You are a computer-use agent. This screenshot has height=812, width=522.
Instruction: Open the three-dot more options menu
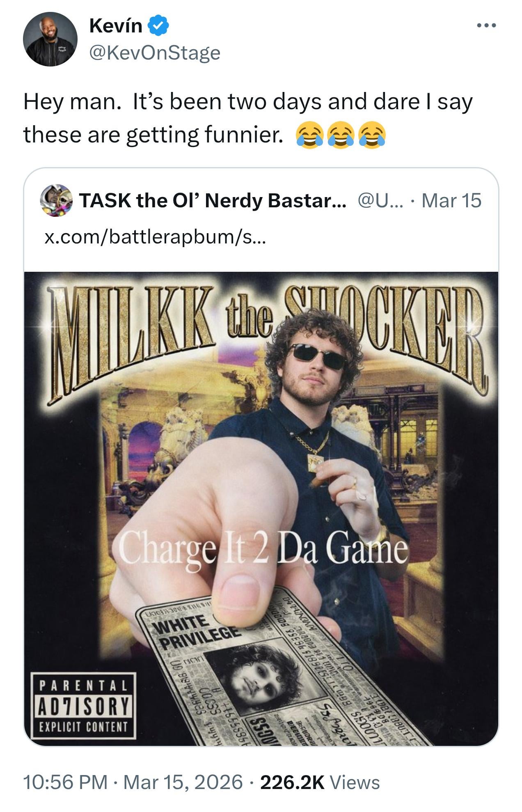[x=487, y=26]
